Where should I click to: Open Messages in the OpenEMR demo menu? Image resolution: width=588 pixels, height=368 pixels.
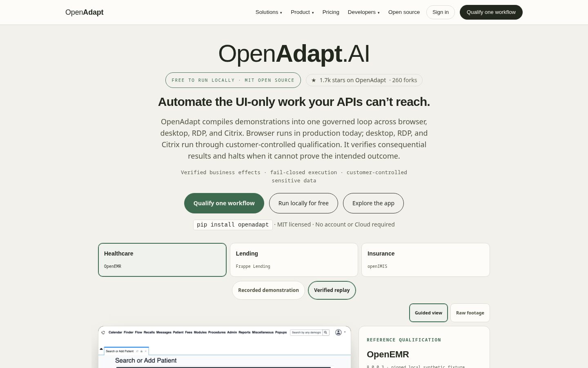pos(164,332)
